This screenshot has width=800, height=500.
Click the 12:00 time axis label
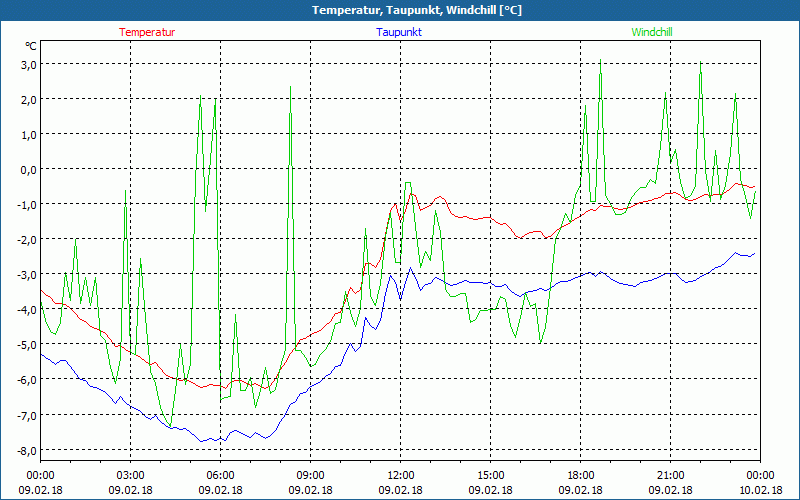point(401,476)
